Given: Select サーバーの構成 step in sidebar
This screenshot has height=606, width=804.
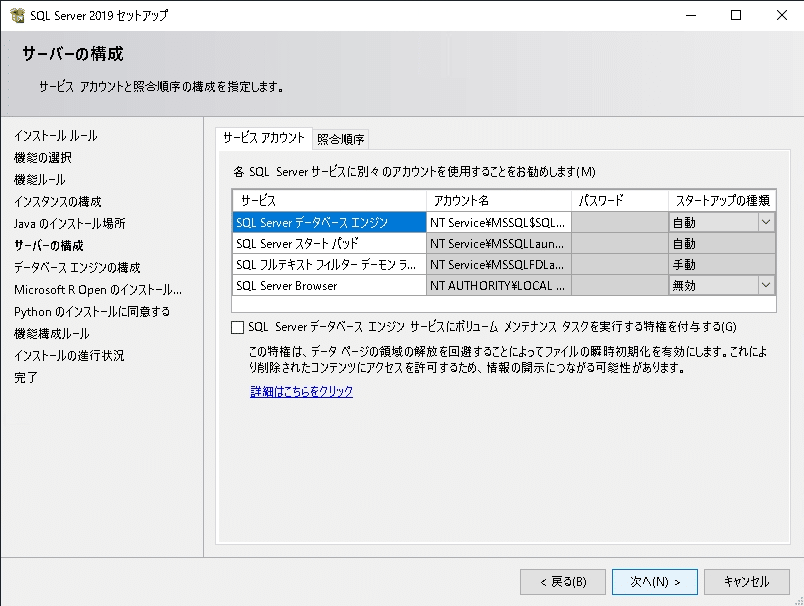Looking at the screenshot, I should tap(49, 246).
